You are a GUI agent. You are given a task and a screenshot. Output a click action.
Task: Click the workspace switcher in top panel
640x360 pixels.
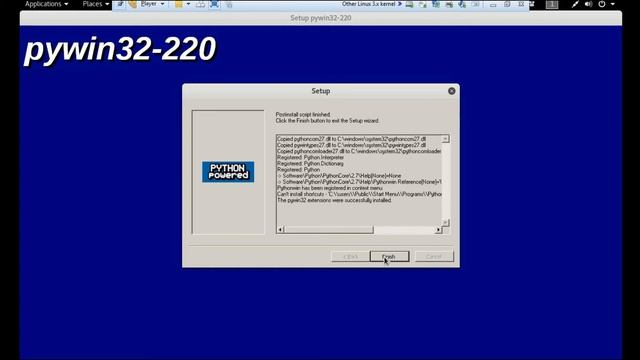(x=552, y=4)
